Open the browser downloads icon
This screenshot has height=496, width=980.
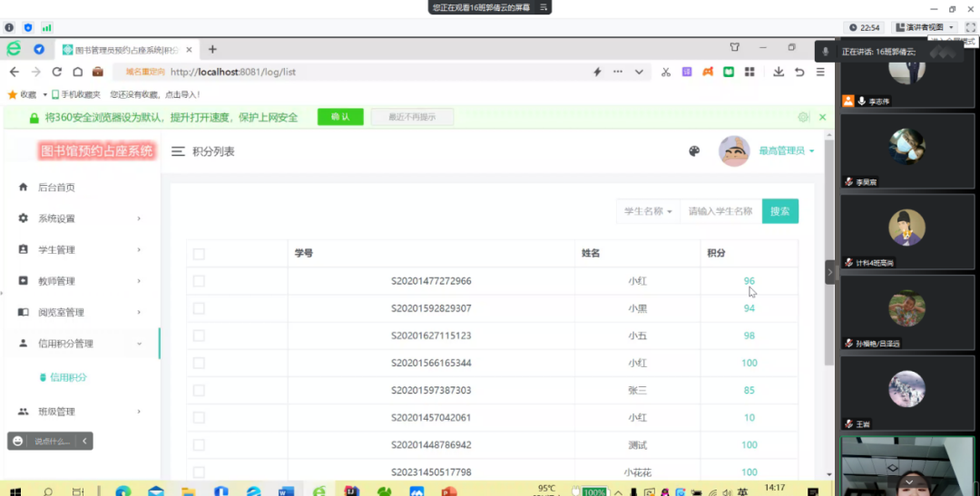779,72
